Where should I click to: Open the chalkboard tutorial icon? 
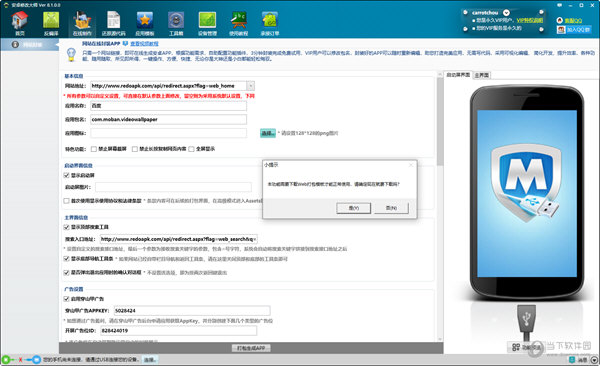pos(238,23)
